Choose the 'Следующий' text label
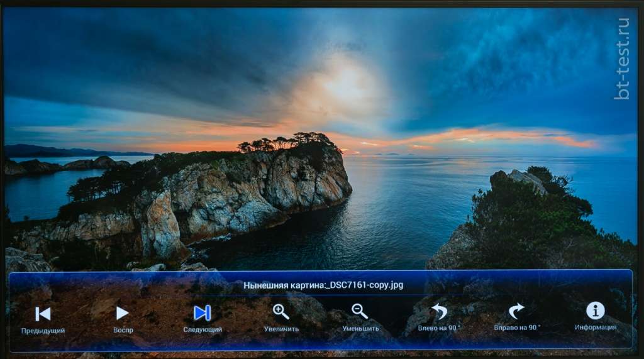This screenshot has height=359, width=644. pos(202,329)
